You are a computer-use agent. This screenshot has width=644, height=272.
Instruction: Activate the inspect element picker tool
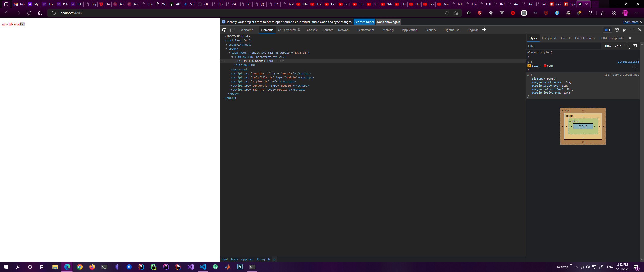tap(224, 30)
